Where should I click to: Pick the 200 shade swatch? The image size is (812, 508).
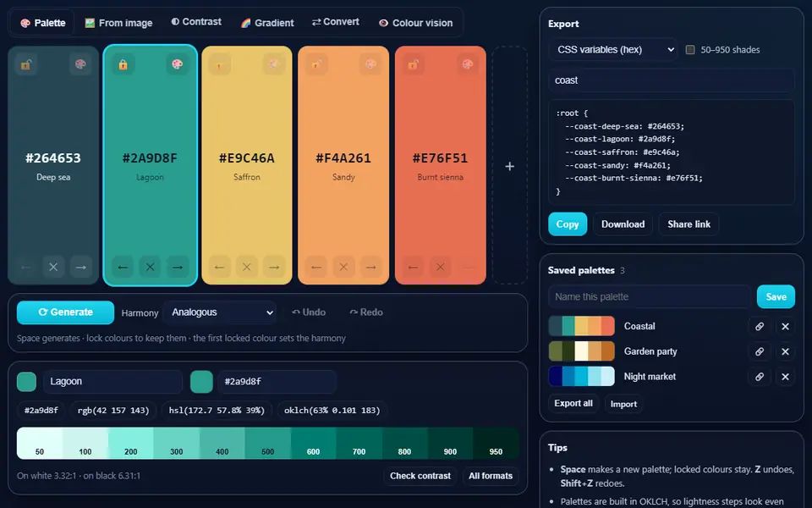tap(131, 443)
